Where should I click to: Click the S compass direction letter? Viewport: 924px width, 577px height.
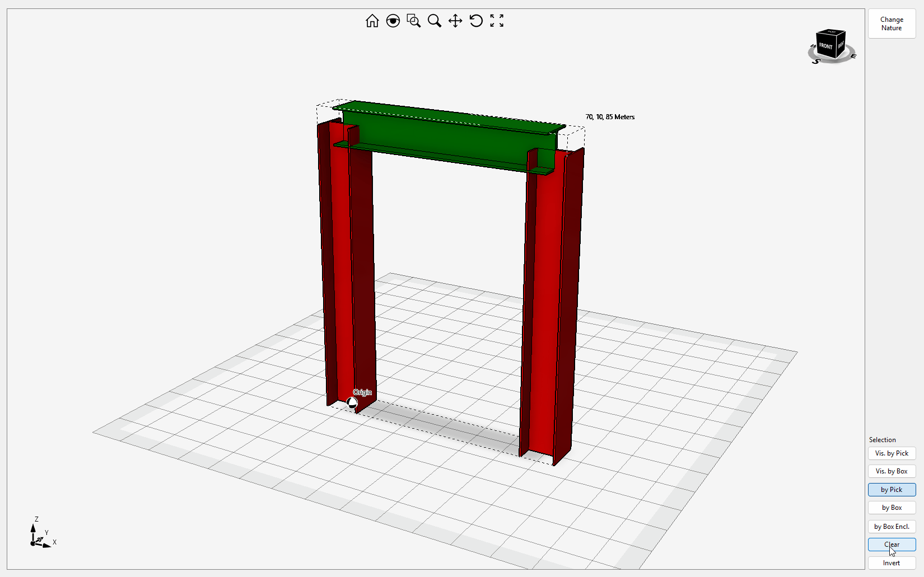tap(816, 61)
